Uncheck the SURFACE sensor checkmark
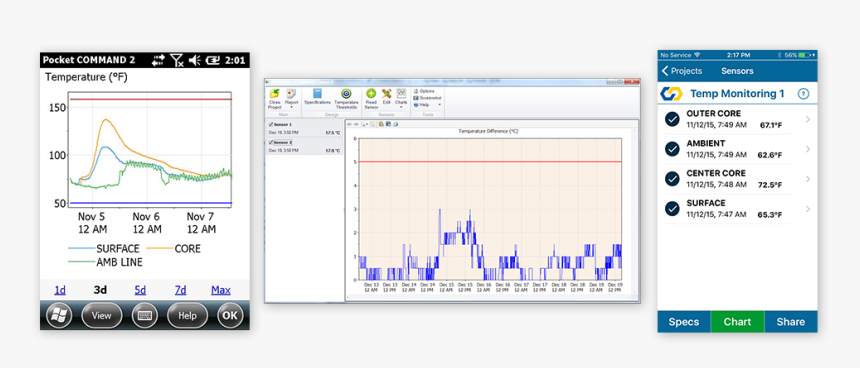860x368 pixels. (x=672, y=208)
